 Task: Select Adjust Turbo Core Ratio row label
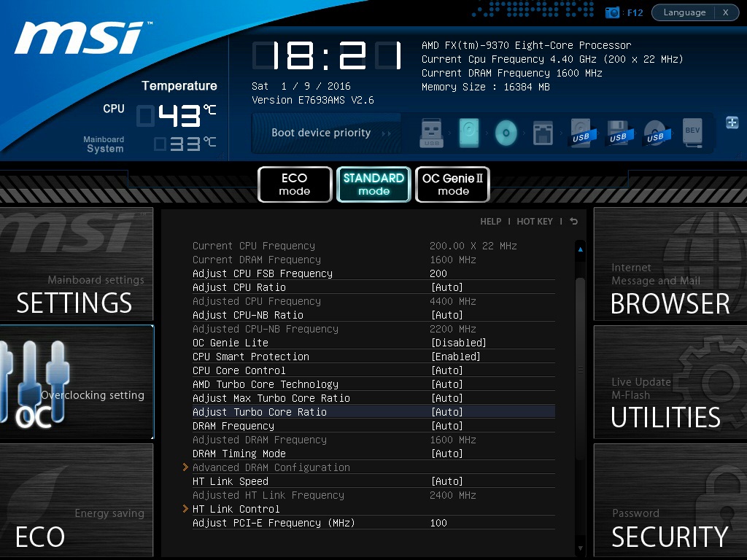click(x=260, y=411)
